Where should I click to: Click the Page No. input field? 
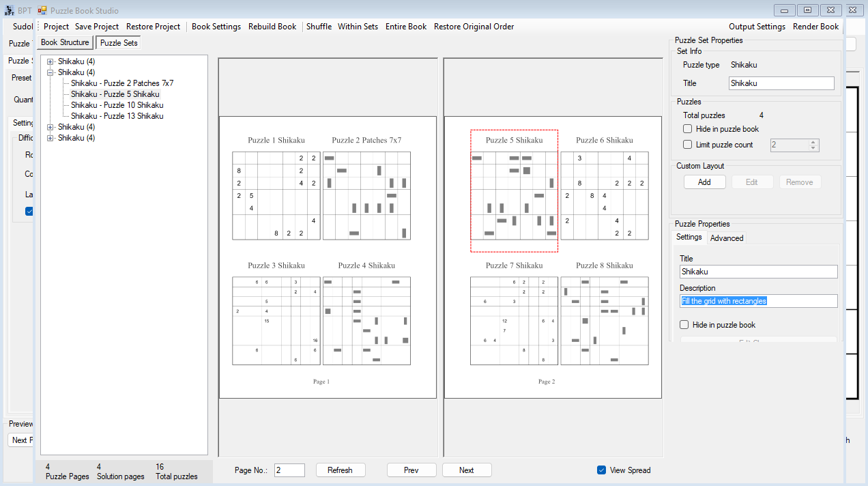click(x=289, y=470)
